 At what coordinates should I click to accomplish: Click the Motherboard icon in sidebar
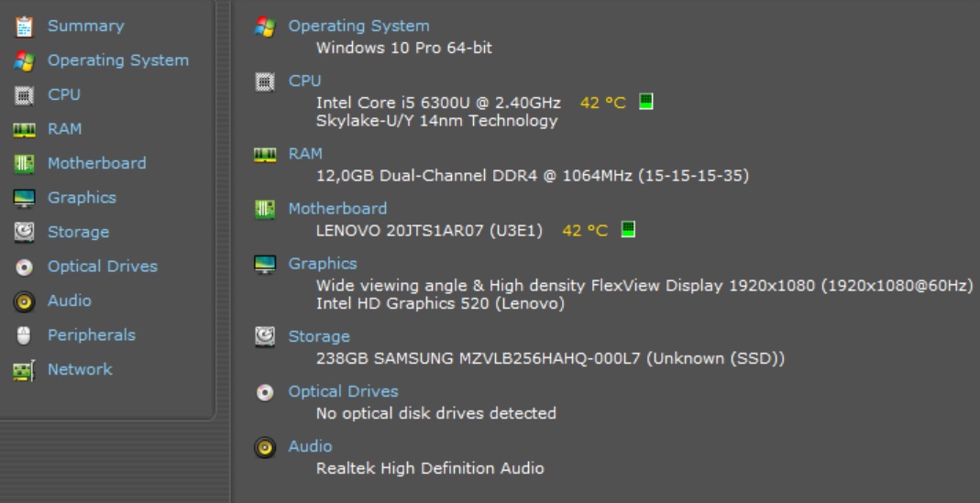pos(25,164)
